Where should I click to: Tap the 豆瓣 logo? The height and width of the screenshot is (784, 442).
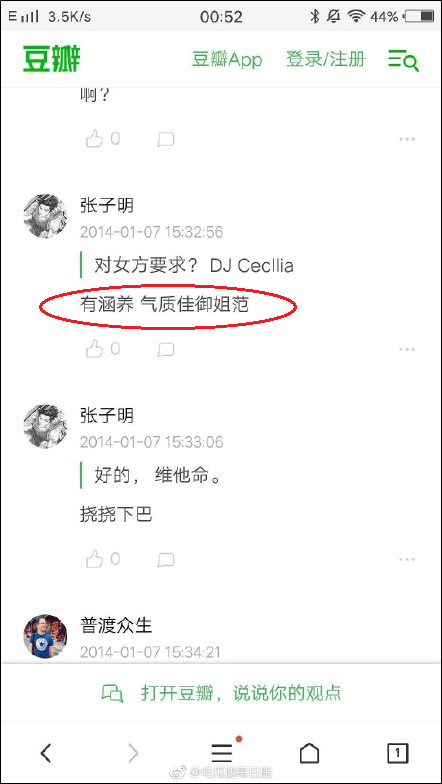coord(52,60)
